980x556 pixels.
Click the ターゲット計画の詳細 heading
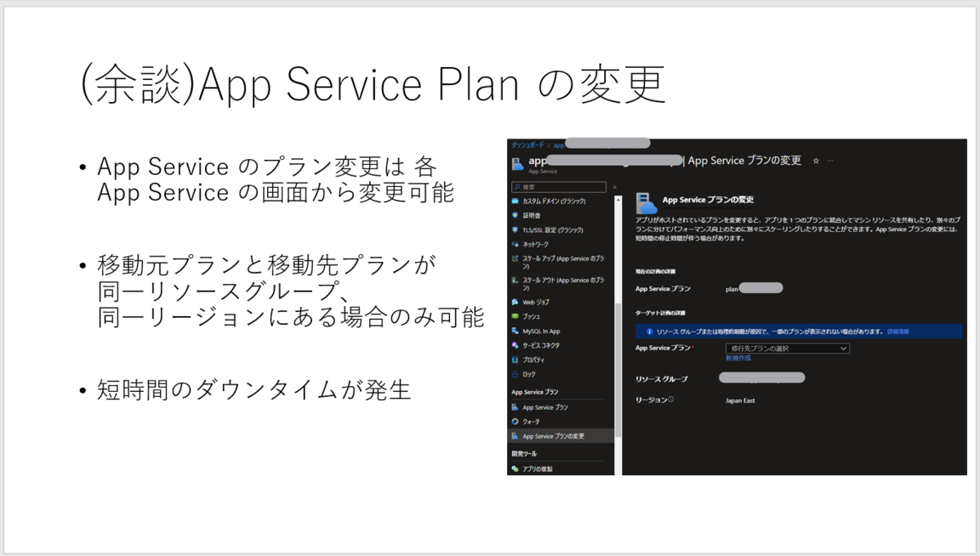tap(661, 314)
